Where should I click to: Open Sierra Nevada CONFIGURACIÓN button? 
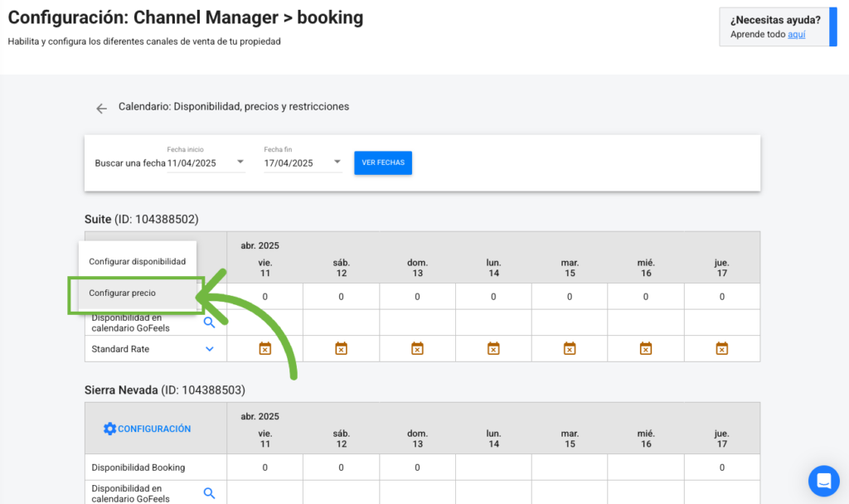coord(147,429)
